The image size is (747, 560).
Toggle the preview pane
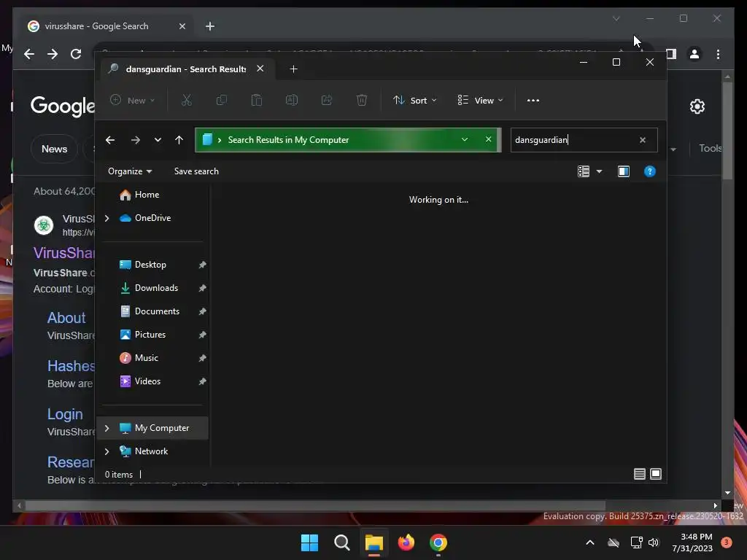[x=624, y=171]
